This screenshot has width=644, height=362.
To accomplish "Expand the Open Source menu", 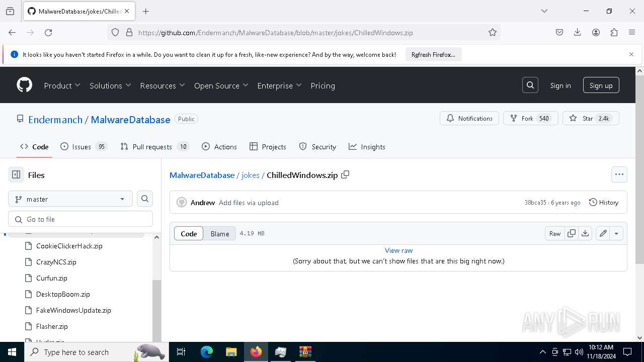I will (221, 85).
